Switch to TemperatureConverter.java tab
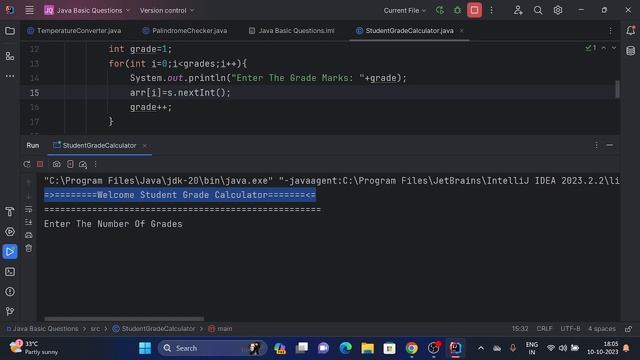 coord(74,31)
